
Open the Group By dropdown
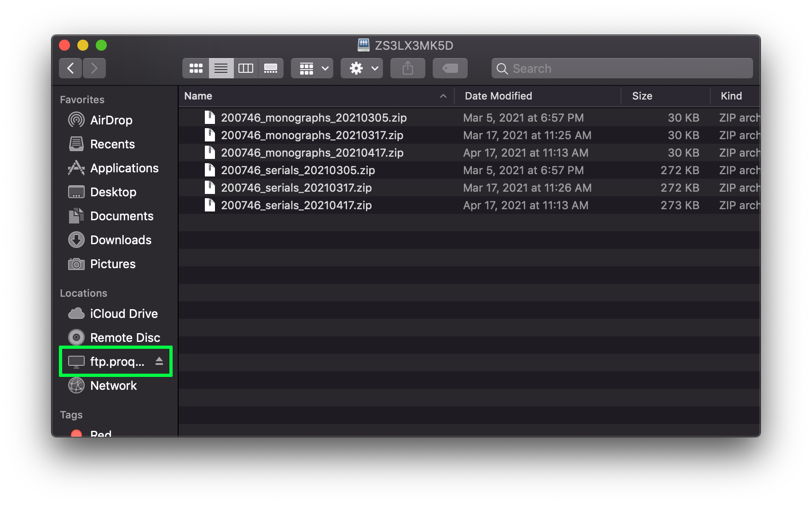pos(312,68)
